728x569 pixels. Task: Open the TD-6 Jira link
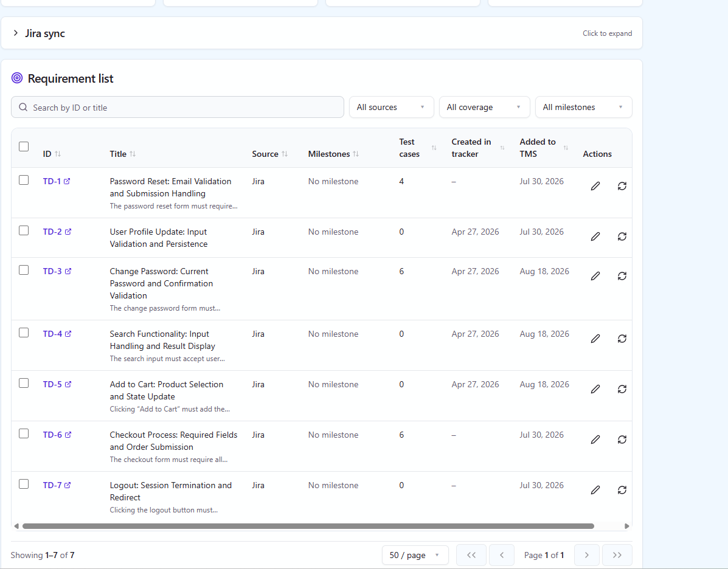57,435
